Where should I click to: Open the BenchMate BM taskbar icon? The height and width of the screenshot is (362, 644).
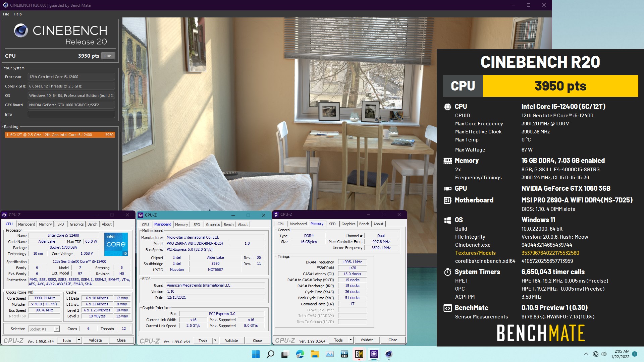click(359, 354)
